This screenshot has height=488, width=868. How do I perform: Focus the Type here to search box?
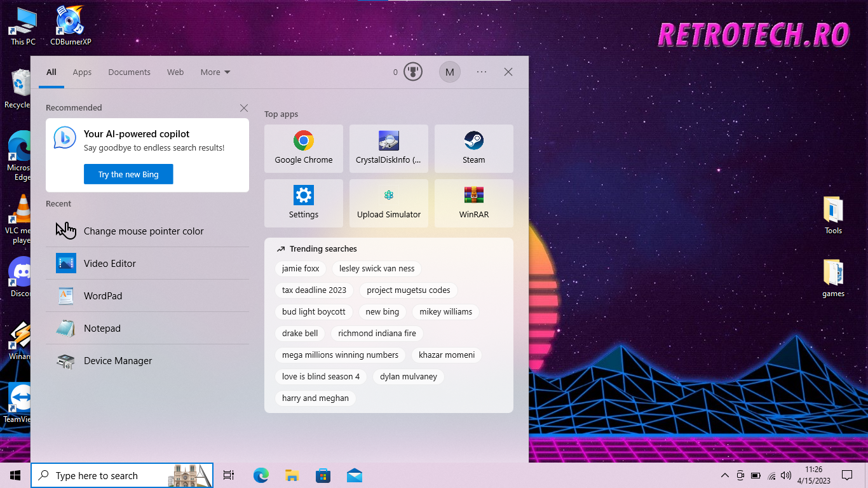(x=122, y=475)
